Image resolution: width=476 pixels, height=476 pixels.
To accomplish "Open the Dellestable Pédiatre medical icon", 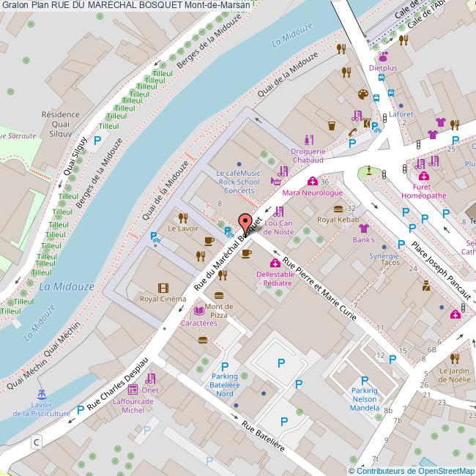I will 275,263.
